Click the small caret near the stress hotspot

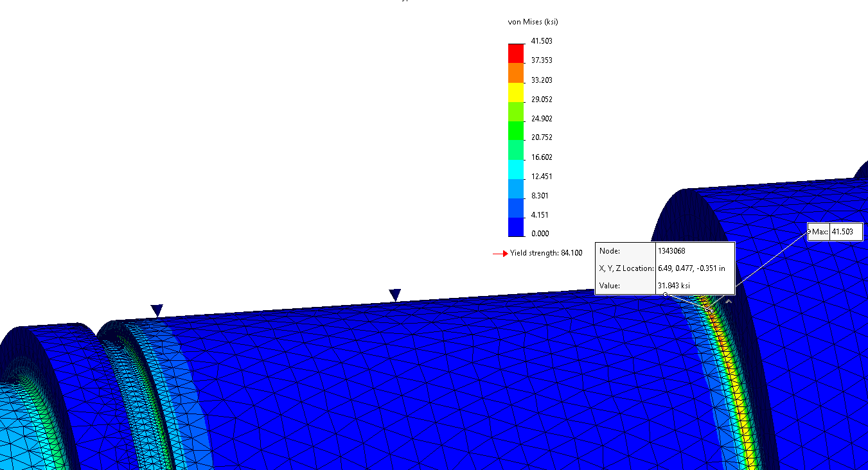pyautogui.click(x=729, y=300)
